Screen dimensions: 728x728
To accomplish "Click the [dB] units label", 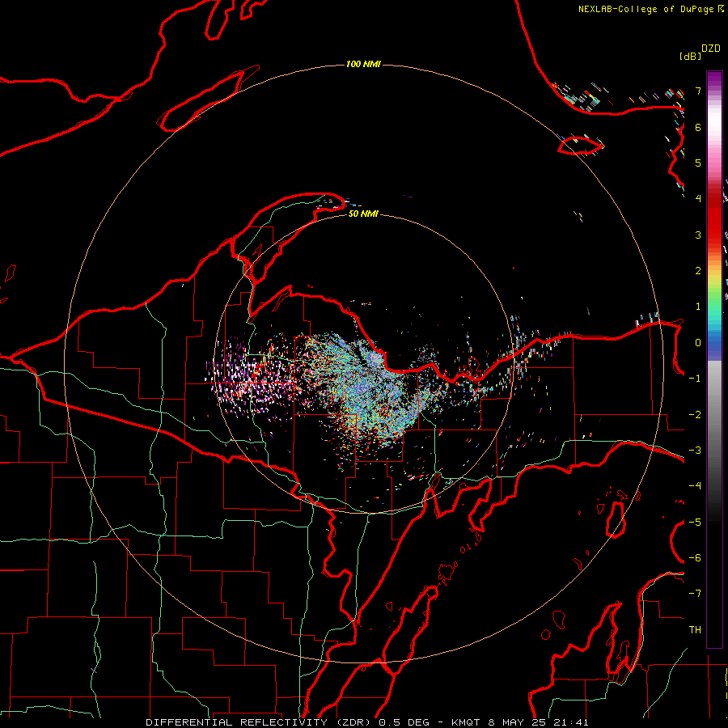I will [x=690, y=56].
